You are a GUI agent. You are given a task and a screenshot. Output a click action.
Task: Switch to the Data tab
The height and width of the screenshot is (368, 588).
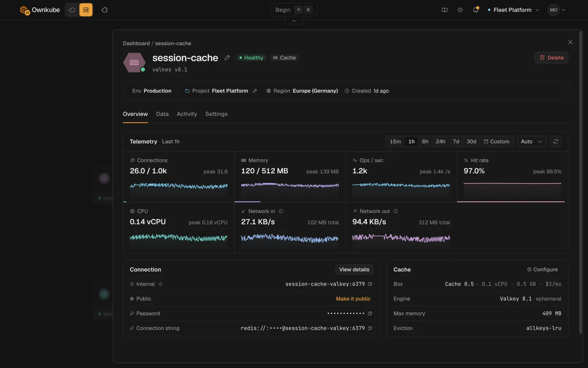[x=162, y=114]
